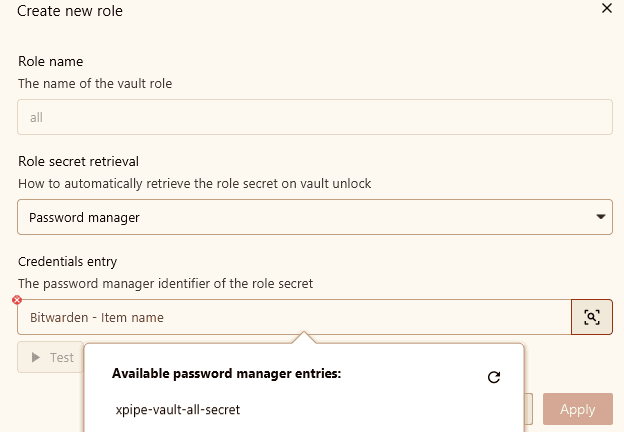Click the vault role name description text
The width and height of the screenshot is (624, 432).
(x=95, y=84)
